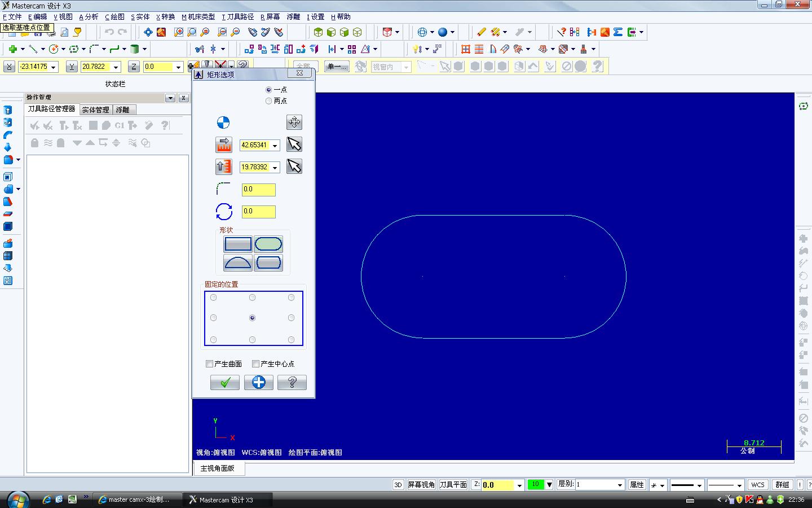Click the width lock icon
812x508 pixels.
(x=224, y=144)
